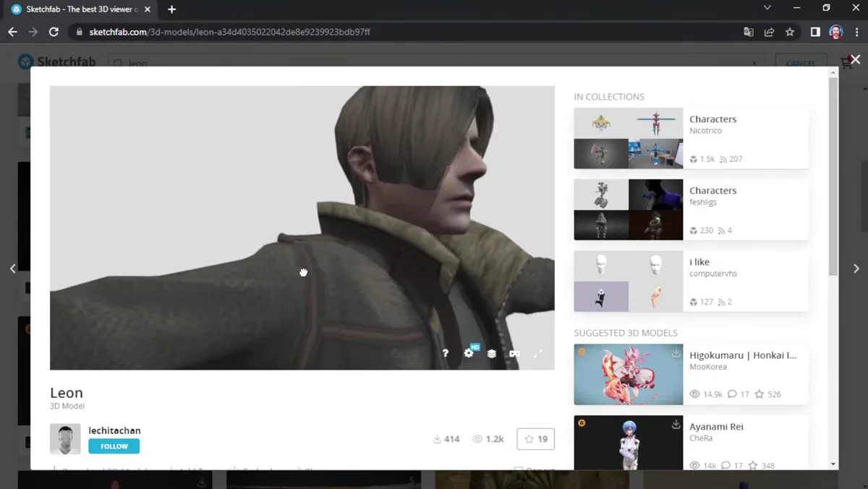Click the browser address bar URL
The height and width of the screenshot is (489, 868).
229,32
